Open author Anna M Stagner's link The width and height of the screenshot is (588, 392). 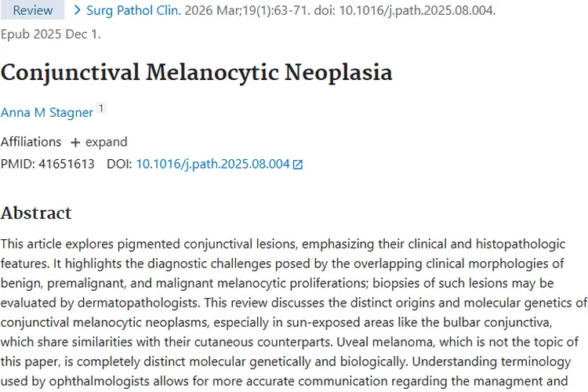(x=47, y=112)
